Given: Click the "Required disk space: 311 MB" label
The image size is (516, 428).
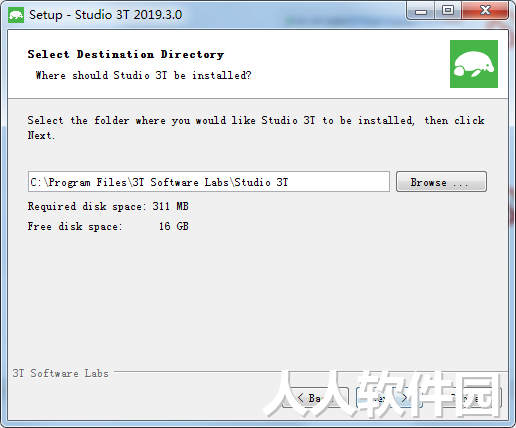Looking at the screenshot, I should pos(108,206).
